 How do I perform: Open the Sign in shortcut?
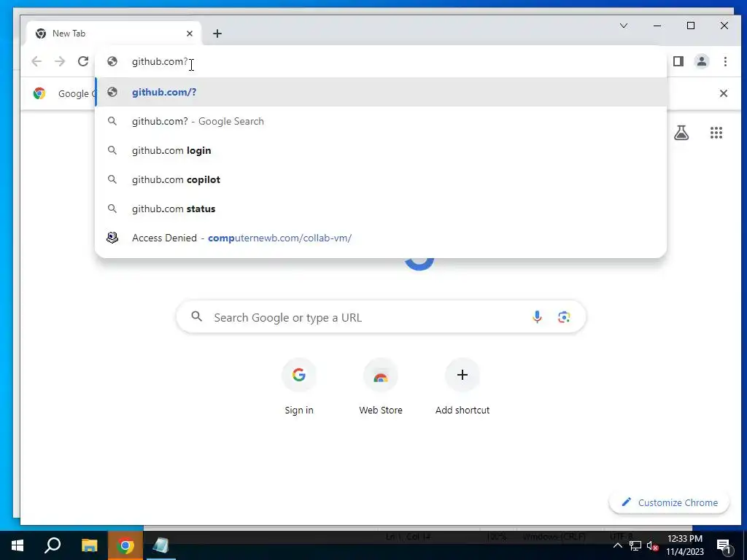pyautogui.click(x=299, y=386)
